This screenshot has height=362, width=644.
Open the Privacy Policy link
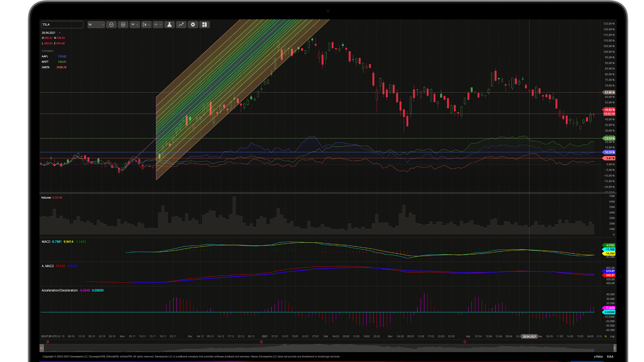[598, 357]
